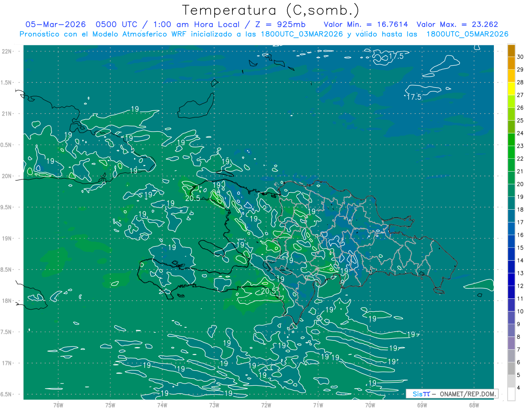Click the 'Temperatura (C,somb.)' chart title

tap(270, 10)
